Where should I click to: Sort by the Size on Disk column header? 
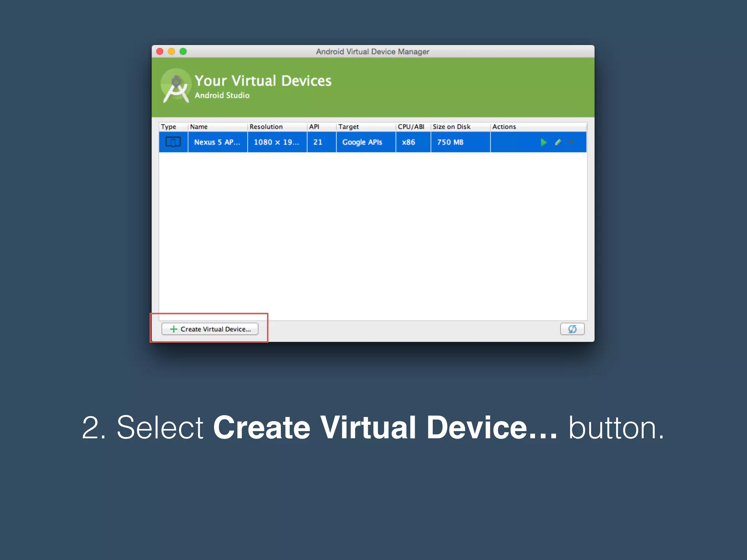461,127
